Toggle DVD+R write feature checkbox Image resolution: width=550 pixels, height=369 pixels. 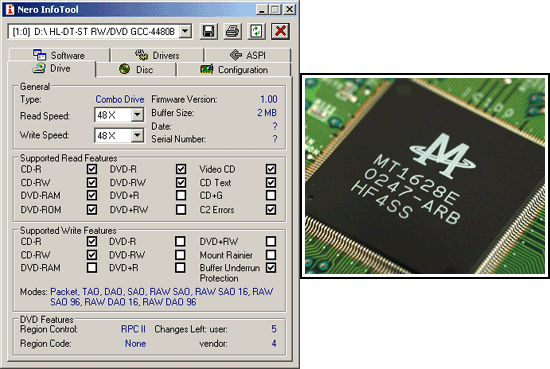tap(180, 268)
